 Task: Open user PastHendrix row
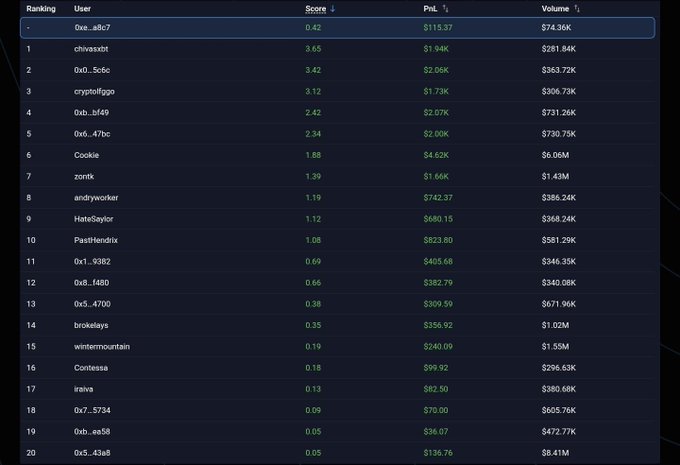pos(337,240)
